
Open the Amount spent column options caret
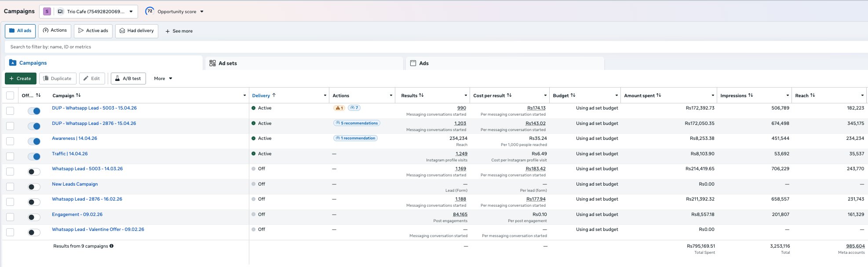[x=713, y=95]
